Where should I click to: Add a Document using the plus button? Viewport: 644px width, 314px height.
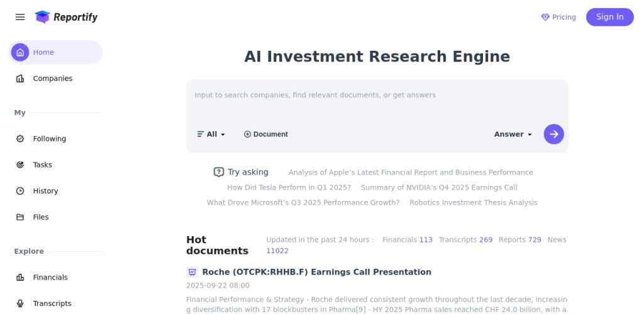pyautogui.click(x=266, y=134)
